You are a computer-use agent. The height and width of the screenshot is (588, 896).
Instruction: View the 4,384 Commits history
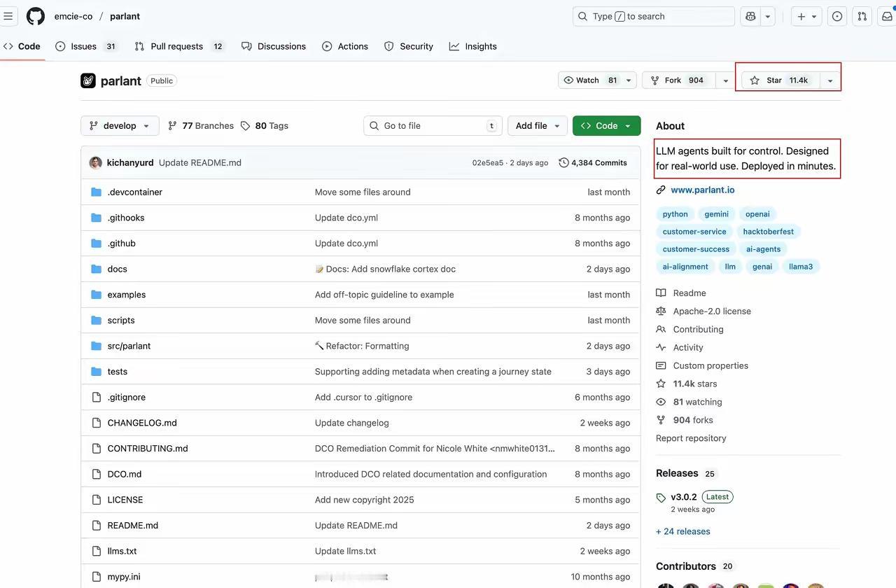click(x=593, y=162)
